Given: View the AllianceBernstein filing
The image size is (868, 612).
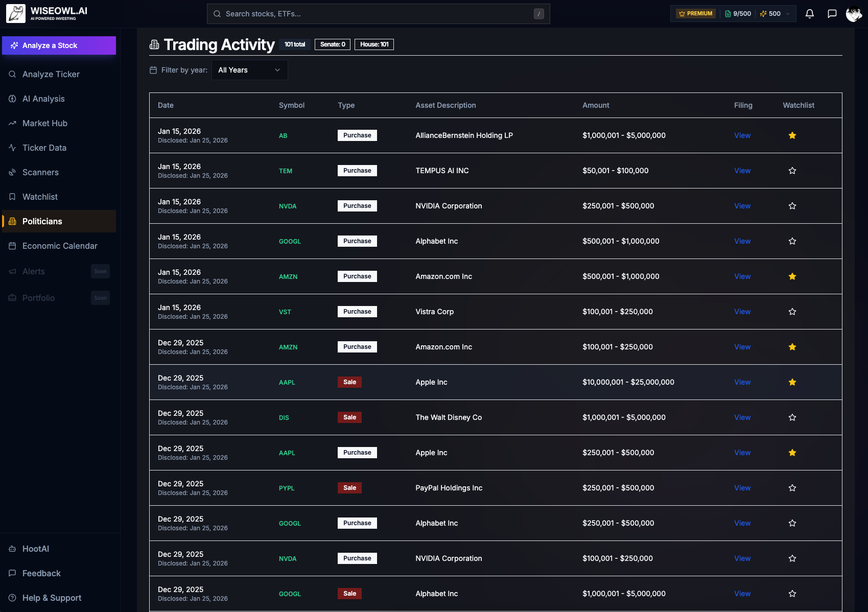Looking at the screenshot, I should click(742, 135).
